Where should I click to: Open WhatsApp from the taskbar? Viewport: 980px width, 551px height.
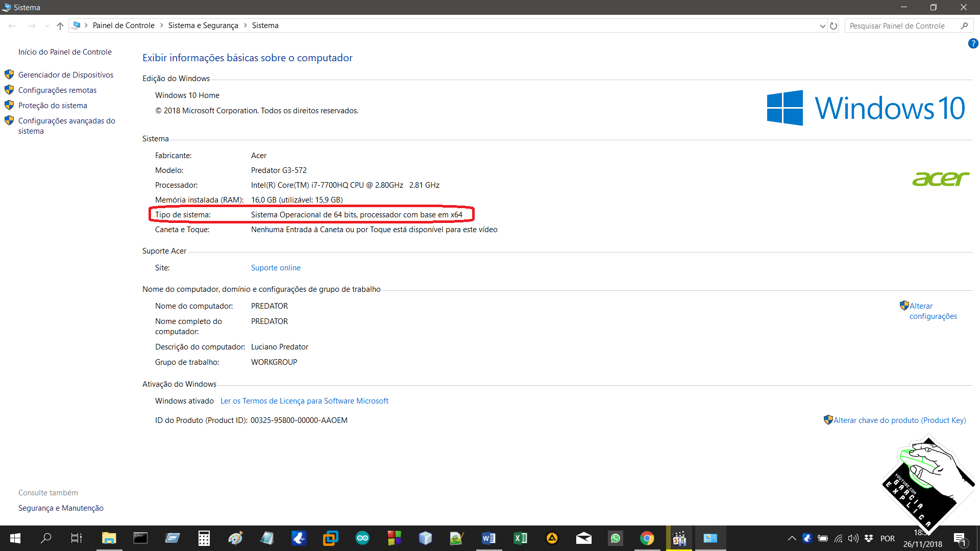616,538
